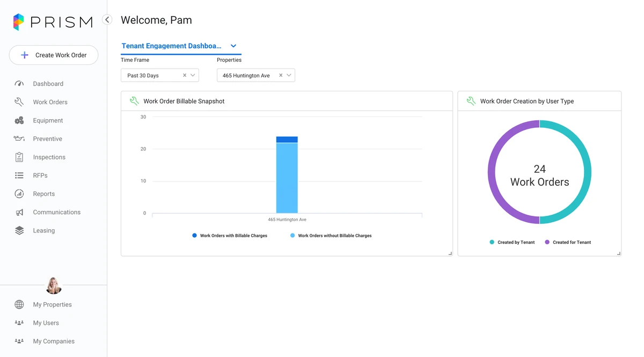Click the Create Work Order button
Screen dimensions: 644x357
[x=54, y=55]
